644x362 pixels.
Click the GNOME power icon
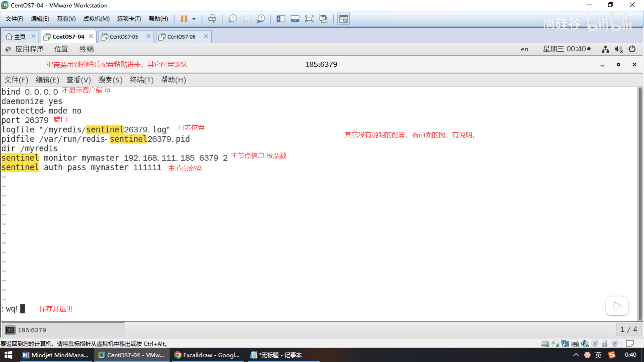pos(632,49)
